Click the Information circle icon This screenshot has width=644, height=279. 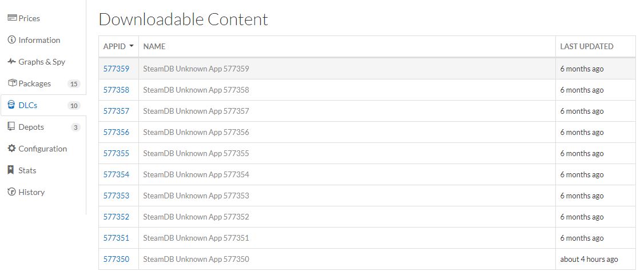pyautogui.click(x=11, y=40)
